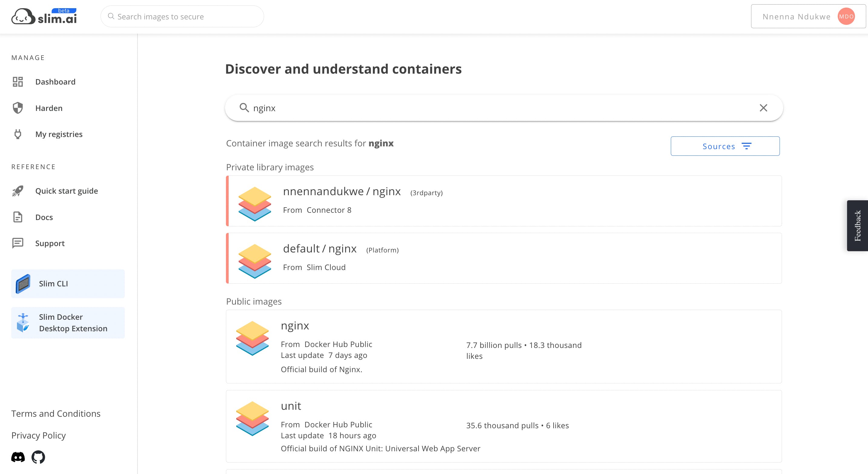Click the top search images field
Image resolution: width=868 pixels, height=474 pixels.
[182, 17]
